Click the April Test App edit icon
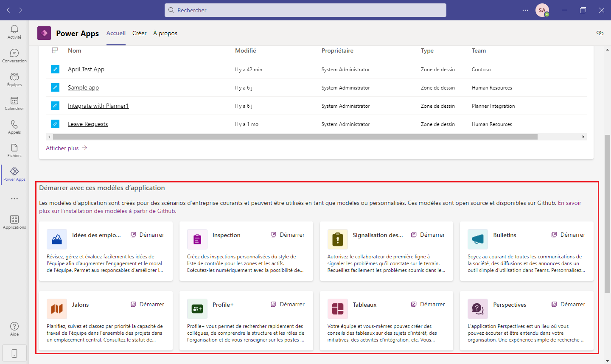611x364 pixels. [55, 69]
